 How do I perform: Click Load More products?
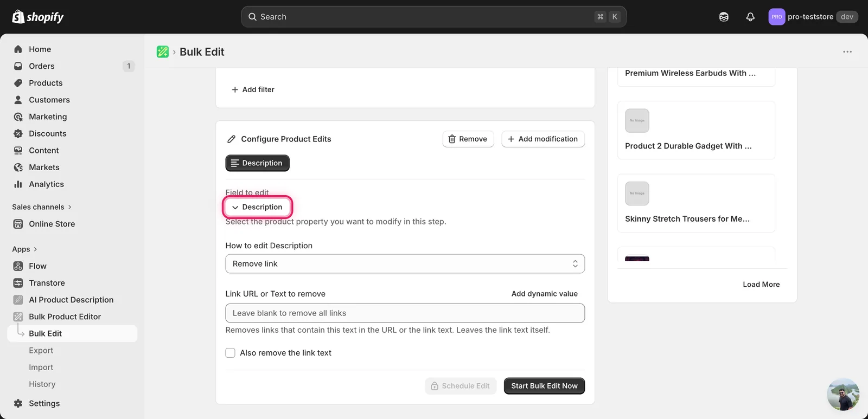[x=761, y=285]
